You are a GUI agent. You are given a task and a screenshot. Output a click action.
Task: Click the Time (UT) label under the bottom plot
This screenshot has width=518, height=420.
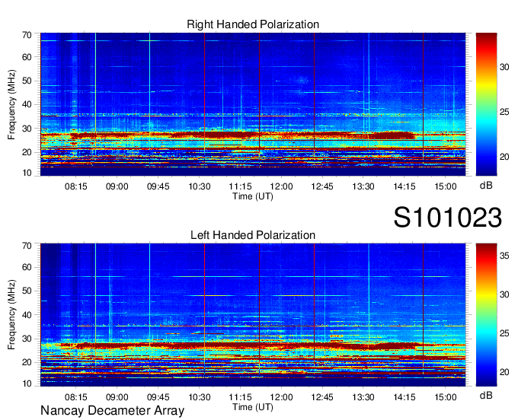tap(253, 407)
